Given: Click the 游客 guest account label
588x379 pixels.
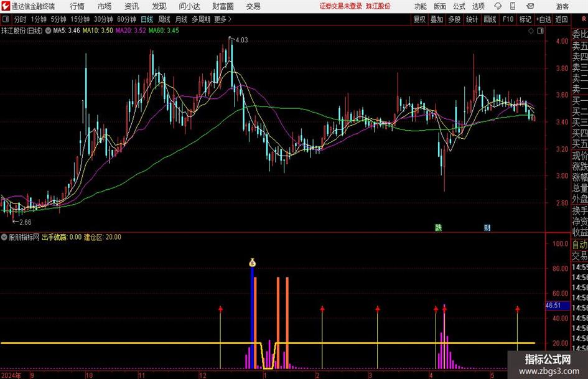Looking at the screenshot, I should (562, 6).
